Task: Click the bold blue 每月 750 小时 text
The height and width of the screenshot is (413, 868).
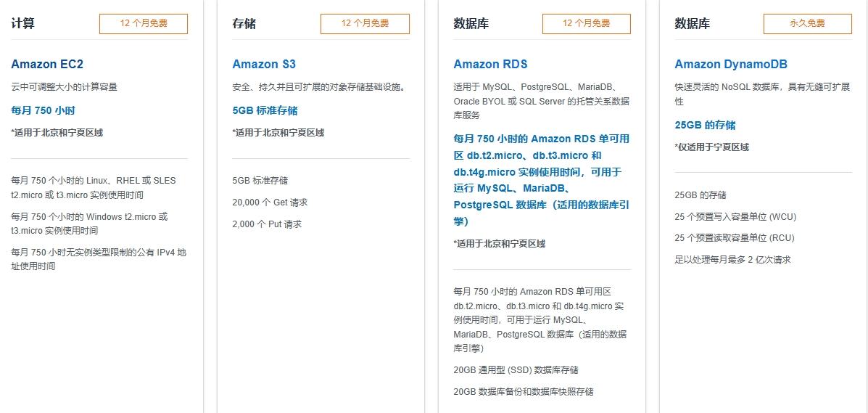Action: click(43, 110)
